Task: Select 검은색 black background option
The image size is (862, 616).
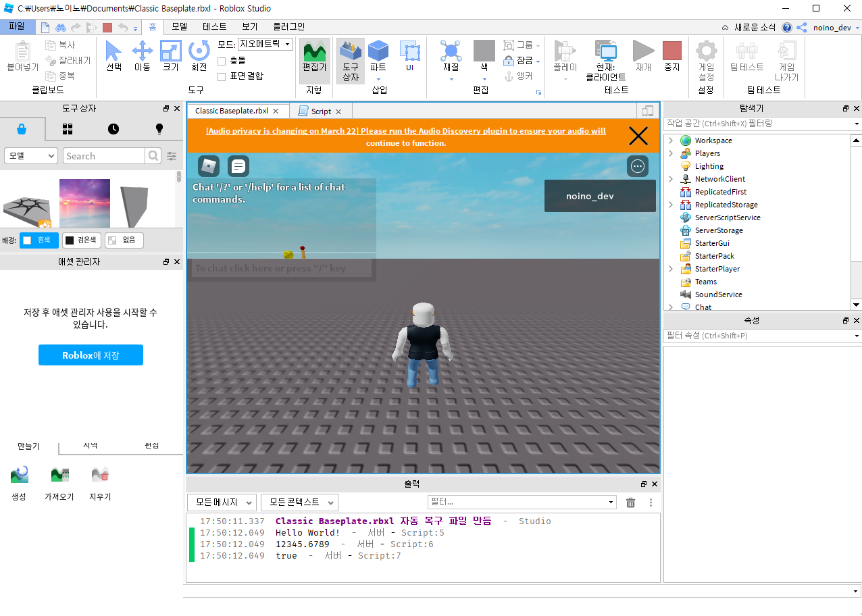Action: [x=82, y=240]
